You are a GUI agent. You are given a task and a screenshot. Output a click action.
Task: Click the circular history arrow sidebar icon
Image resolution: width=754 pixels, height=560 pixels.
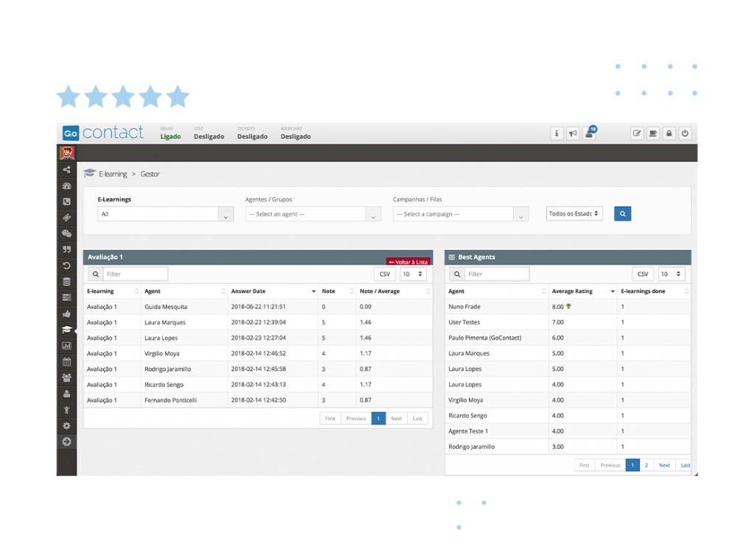(x=67, y=266)
